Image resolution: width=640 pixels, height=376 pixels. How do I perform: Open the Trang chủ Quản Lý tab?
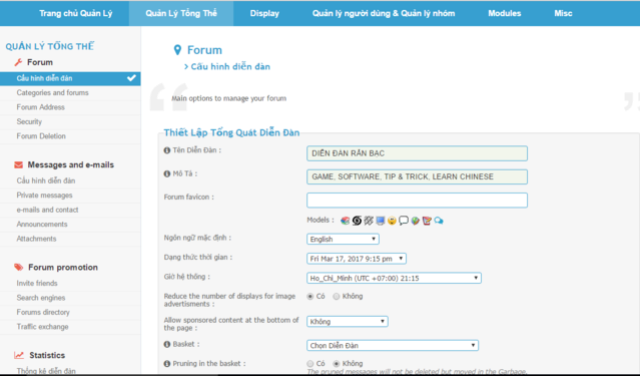[76, 13]
